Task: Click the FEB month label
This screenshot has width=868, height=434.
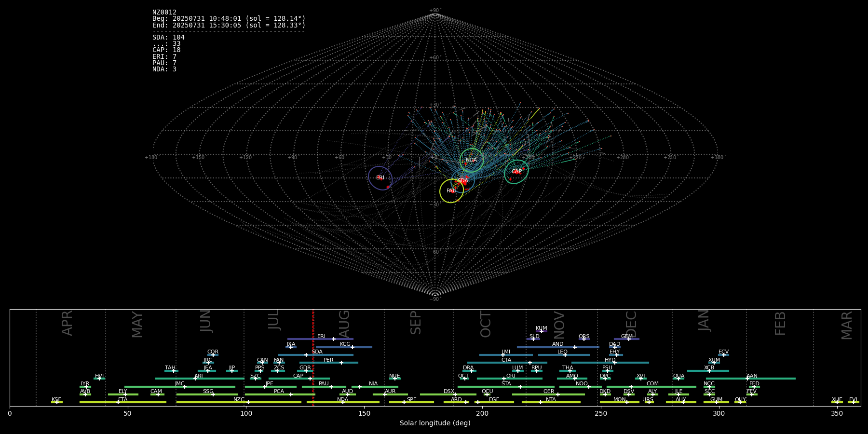Action: [x=780, y=324]
